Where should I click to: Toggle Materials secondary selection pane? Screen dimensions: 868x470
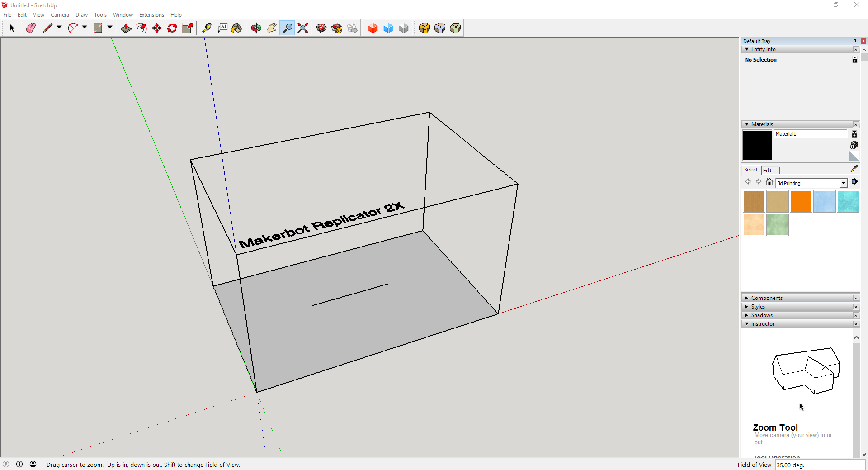pos(854,134)
